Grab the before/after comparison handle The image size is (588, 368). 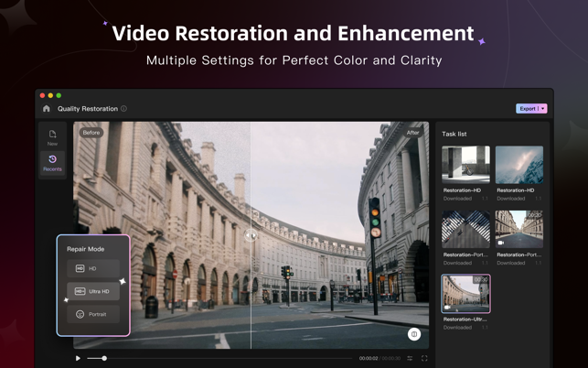pos(251,235)
